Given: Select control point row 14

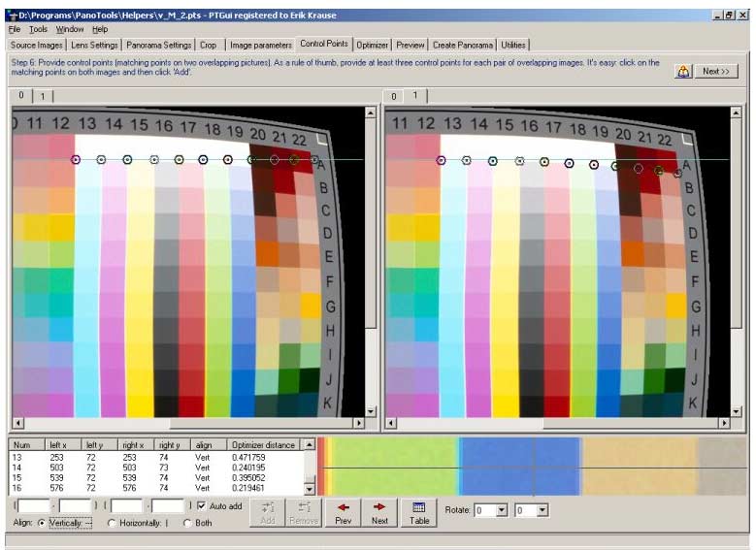Looking at the screenshot, I should pyautogui.click(x=156, y=468).
